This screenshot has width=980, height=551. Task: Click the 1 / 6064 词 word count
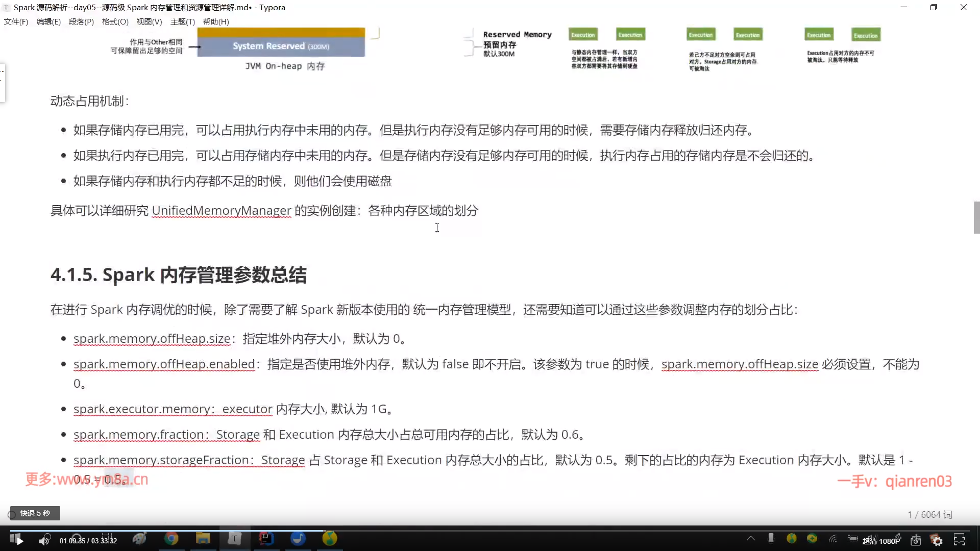click(x=929, y=515)
